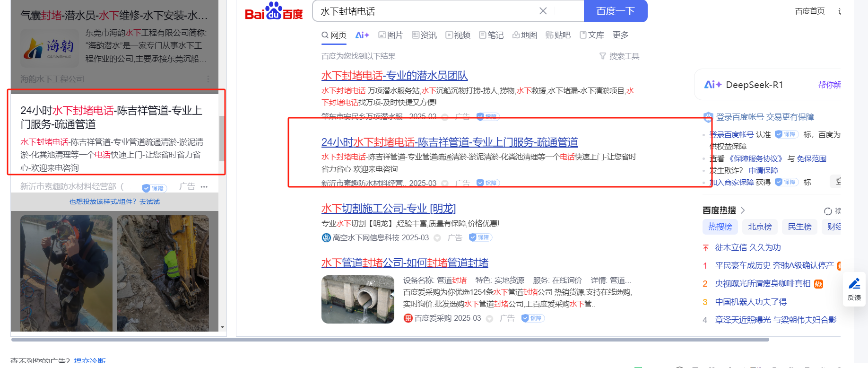
Task: Click the 百度爱采购 red site icon
Action: coord(408,318)
